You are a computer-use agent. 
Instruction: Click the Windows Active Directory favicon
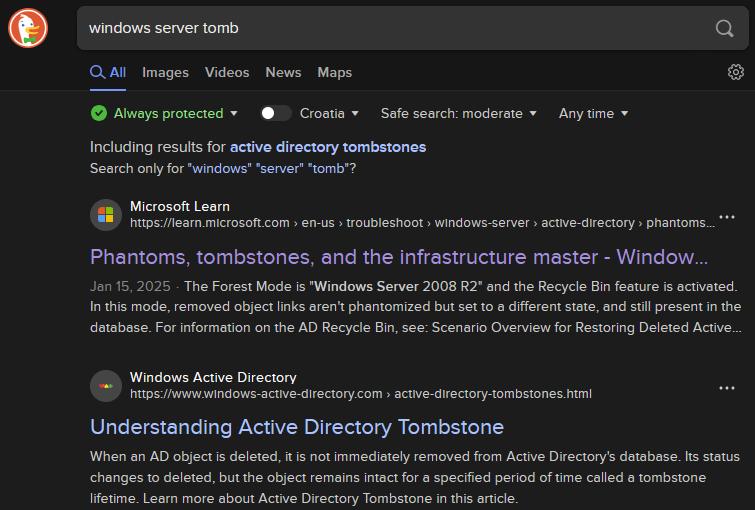[x=105, y=386]
